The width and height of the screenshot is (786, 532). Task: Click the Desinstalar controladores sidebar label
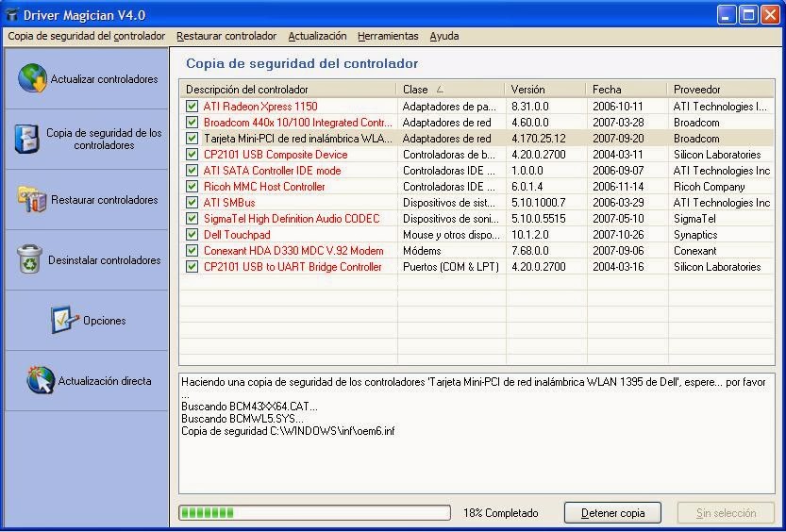pyautogui.click(x=104, y=260)
